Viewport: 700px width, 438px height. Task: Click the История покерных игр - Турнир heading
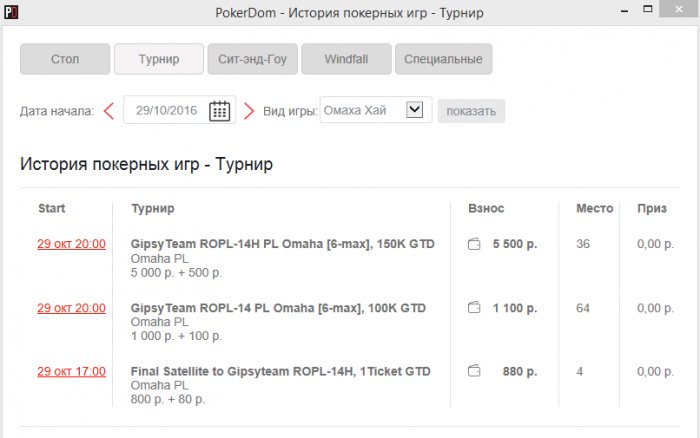[x=146, y=164]
